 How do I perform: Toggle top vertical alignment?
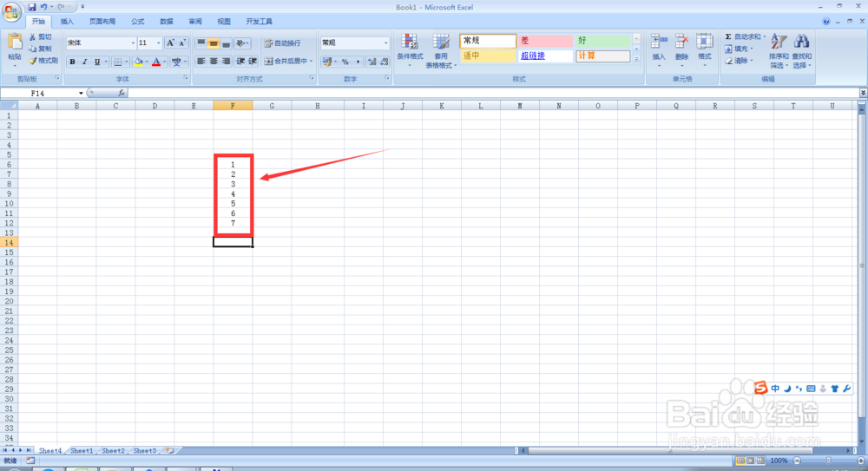(x=201, y=43)
